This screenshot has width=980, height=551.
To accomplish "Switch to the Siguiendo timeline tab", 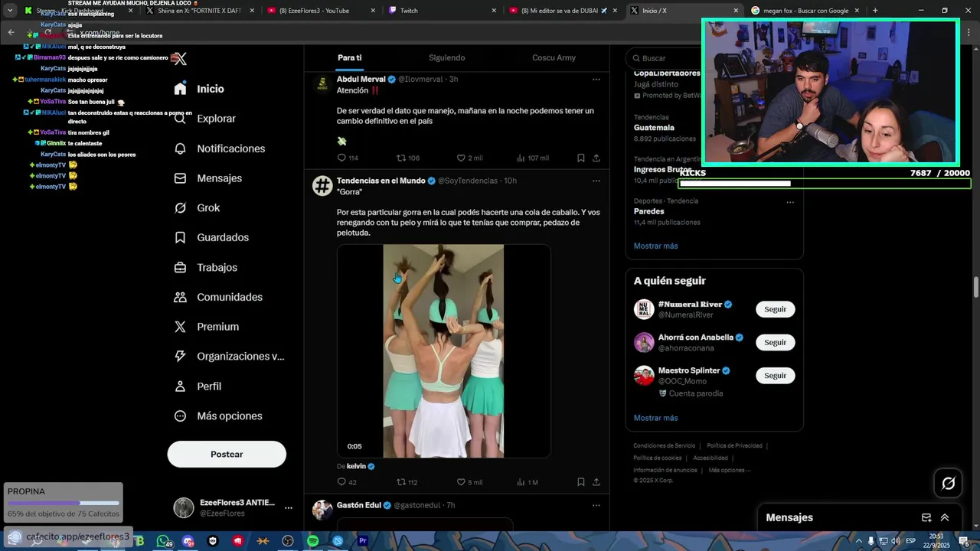I will pyautogui.click(x=446, y=57).
